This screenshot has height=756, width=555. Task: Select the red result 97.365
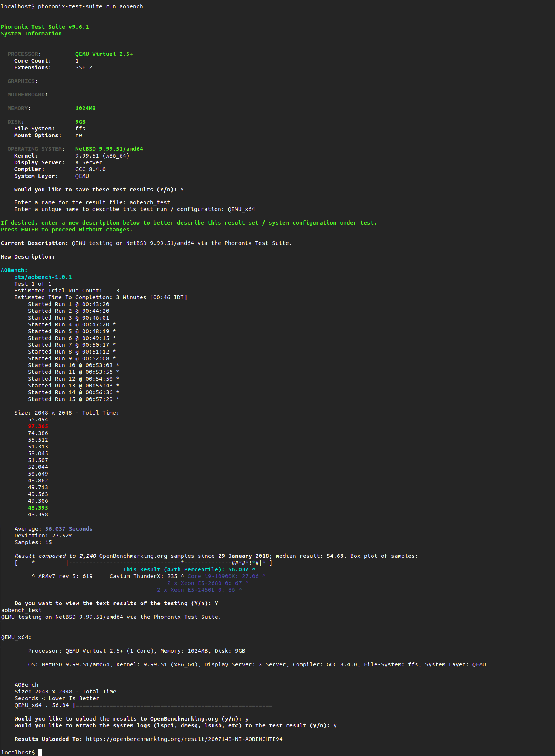[x=38, y=426]
